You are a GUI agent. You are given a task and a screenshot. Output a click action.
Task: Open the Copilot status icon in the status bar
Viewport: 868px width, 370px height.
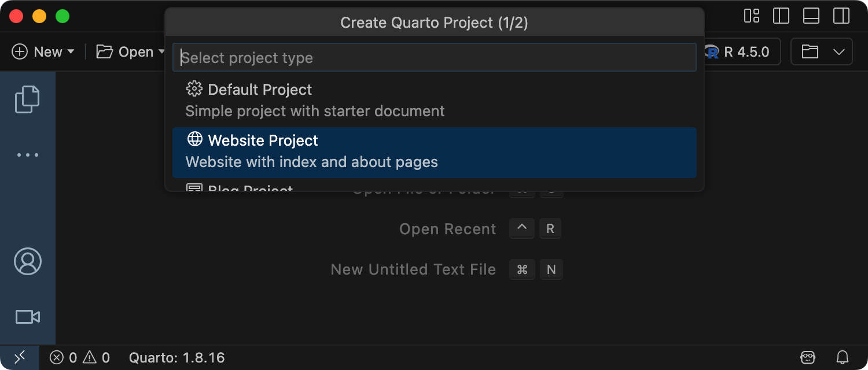(808, 357)
